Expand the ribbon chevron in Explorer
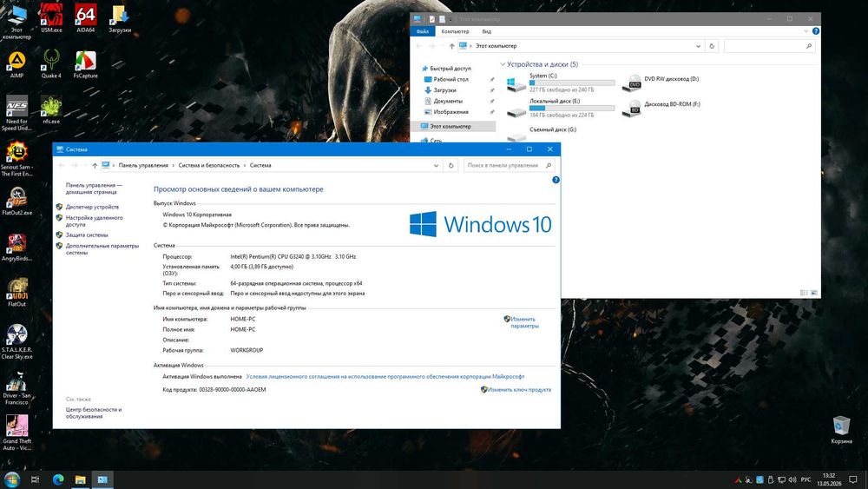 click(806, 31)
